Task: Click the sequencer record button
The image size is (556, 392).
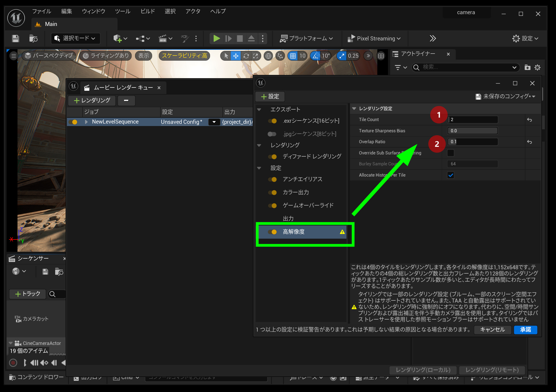Action: tap(13, 363)
